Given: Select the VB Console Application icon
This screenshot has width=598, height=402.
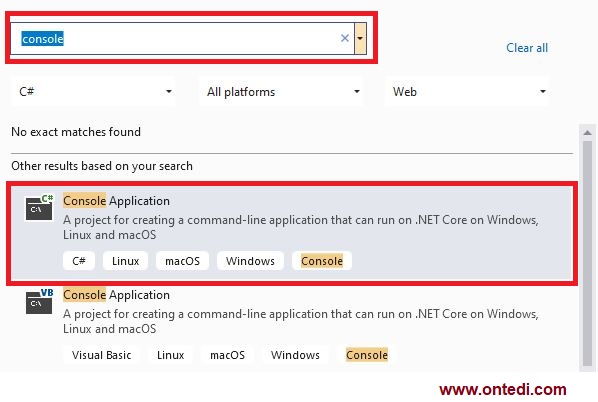Looking at the screenshot, I should pos(39,301).
